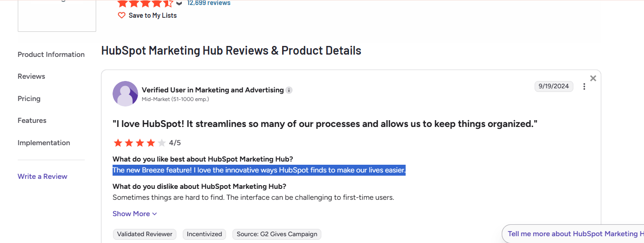Expand the review with Show More
The image size is (644, 243).
[x=135, y=214]
